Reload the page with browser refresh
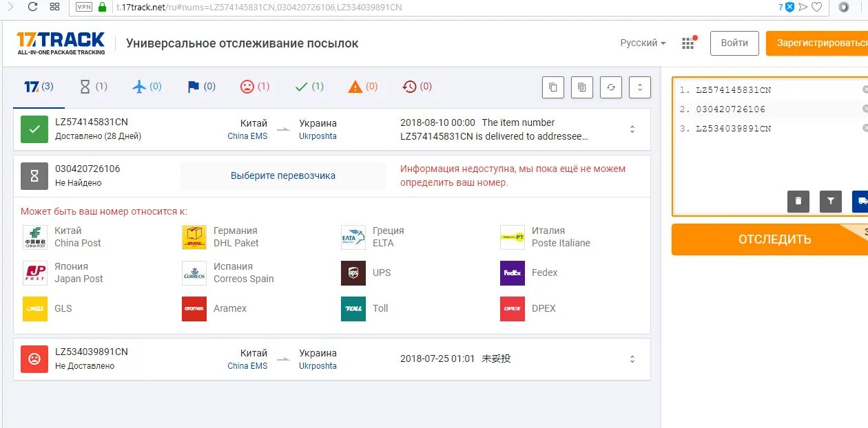This screenshot has height=428, width=868. coord(32,7)
